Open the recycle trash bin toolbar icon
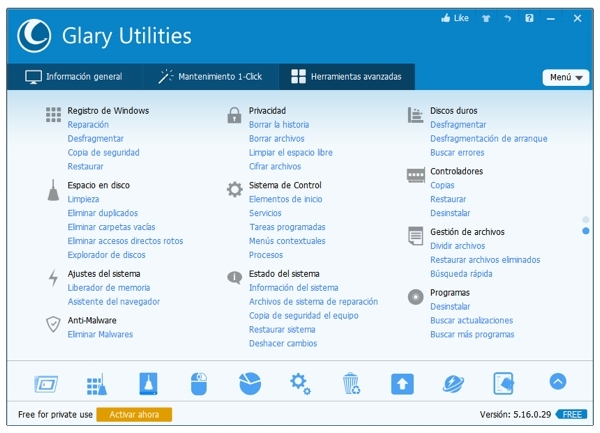Screen dimensions: 600x433 click(351, 384)
